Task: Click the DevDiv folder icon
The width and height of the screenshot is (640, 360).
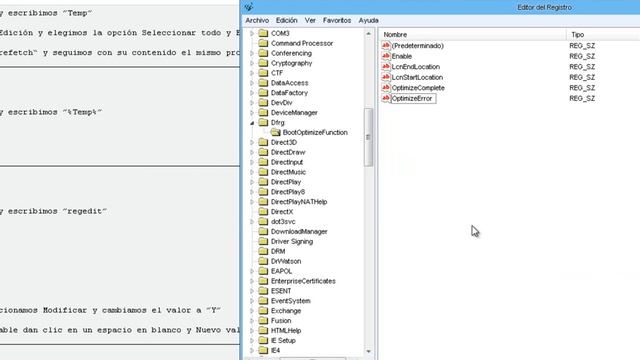Action: [263, 102]
